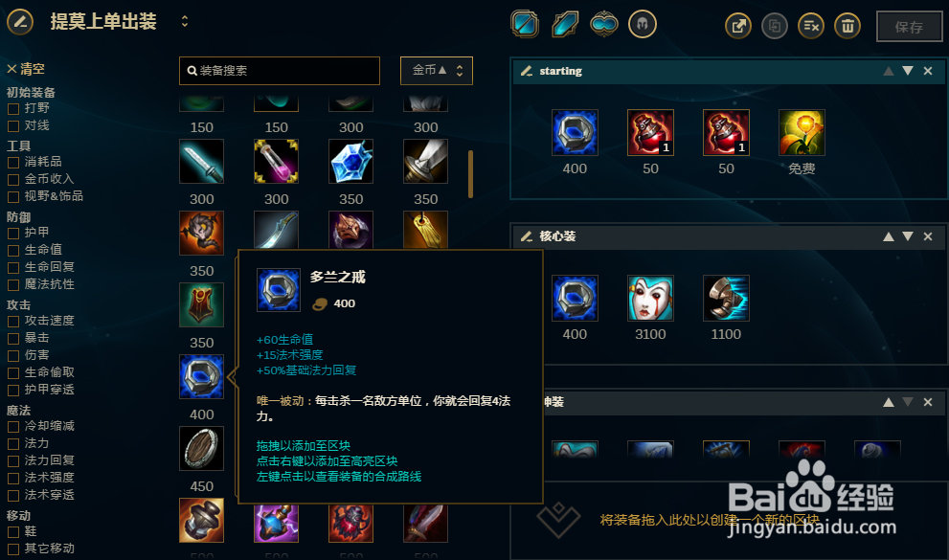
Task: Click the 保存 save button
Action: tap(909, 27)
